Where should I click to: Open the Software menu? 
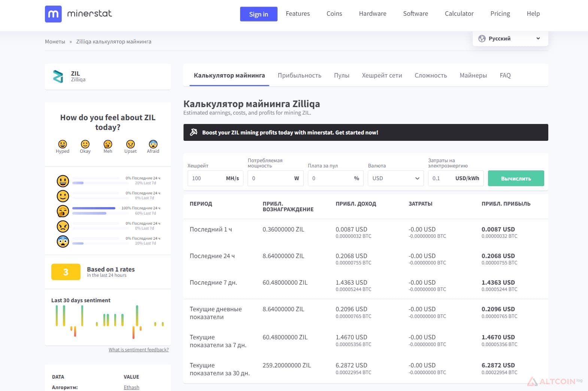[415, 13]
